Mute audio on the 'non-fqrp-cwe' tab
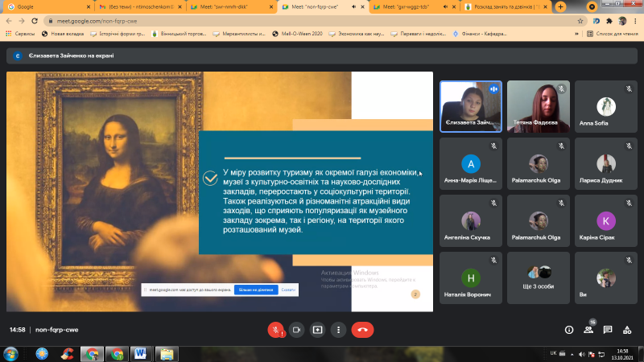The width and height of the screenshot is (644, 362). (353, 7)
